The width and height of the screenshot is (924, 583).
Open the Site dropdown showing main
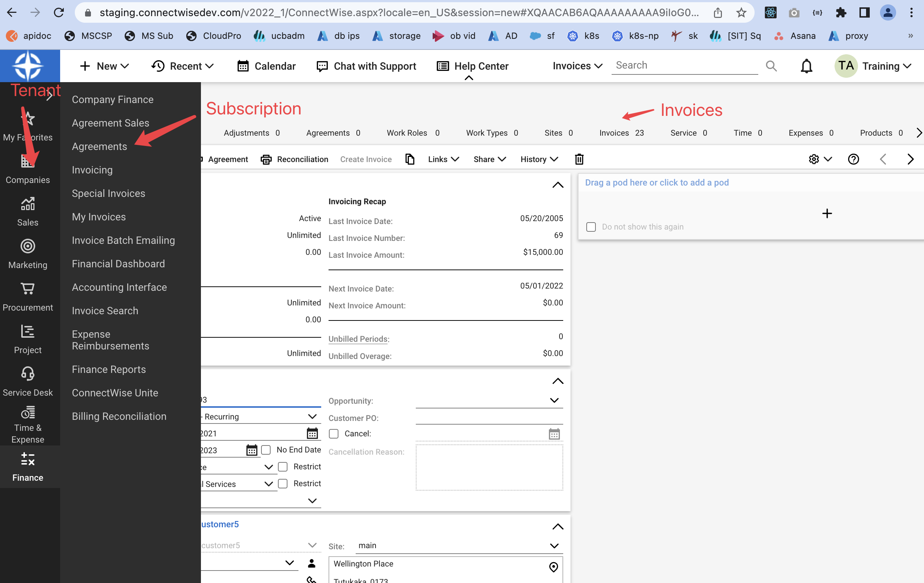click(554, 546)
